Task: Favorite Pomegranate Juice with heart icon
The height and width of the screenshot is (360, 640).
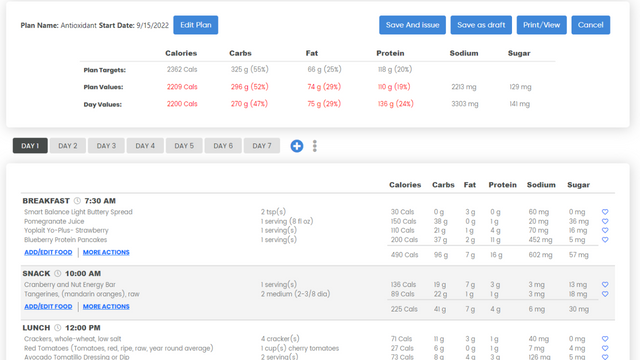Action: coord(605,221)
